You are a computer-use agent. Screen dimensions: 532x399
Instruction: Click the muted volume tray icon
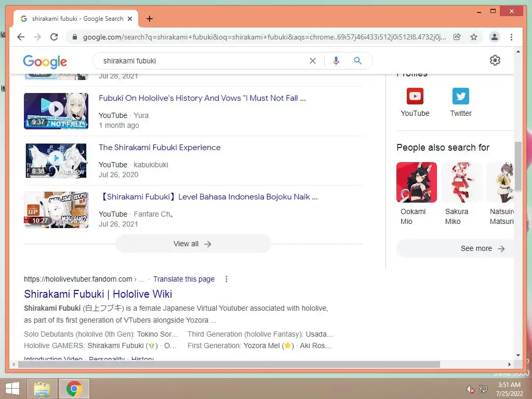[x=470, y=389]
